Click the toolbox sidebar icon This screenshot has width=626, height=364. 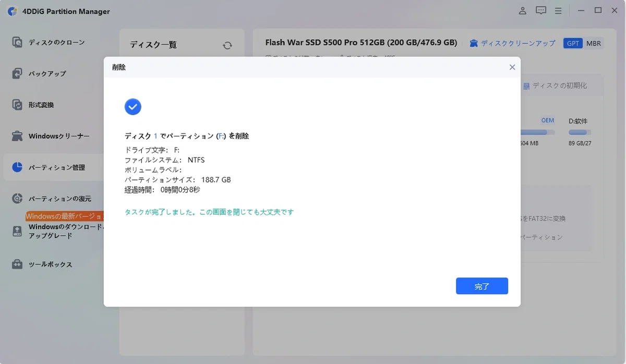point(17,264)
